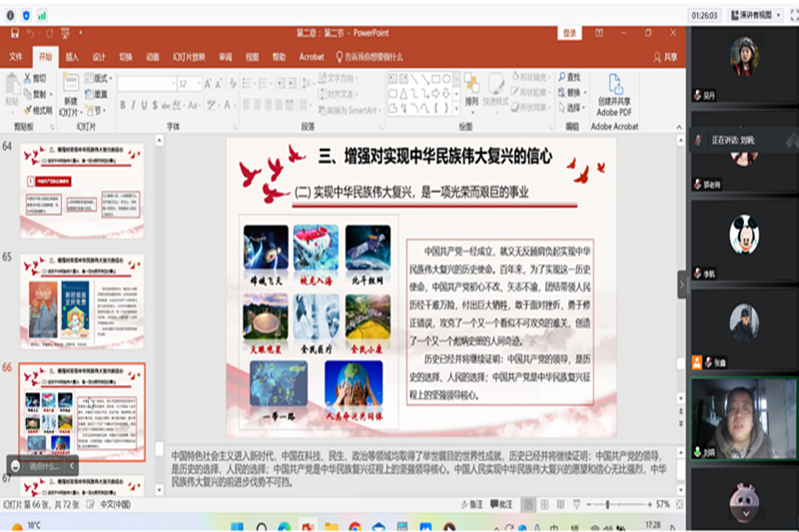The width and height of the screenshot is (799, 532).
Task: Click the 剪切 (Cut) icon in clipboard group
Action: tap(35, 78)
